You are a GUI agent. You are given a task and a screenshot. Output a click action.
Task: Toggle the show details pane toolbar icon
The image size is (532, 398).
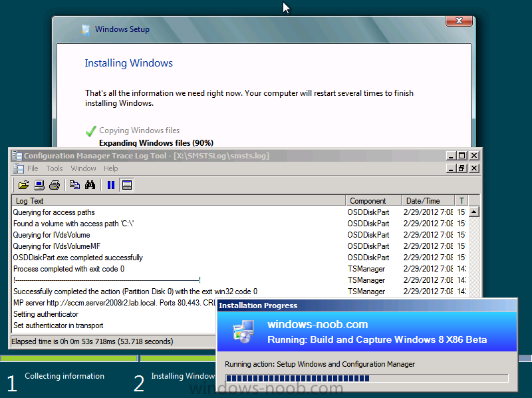coord(127,185)
